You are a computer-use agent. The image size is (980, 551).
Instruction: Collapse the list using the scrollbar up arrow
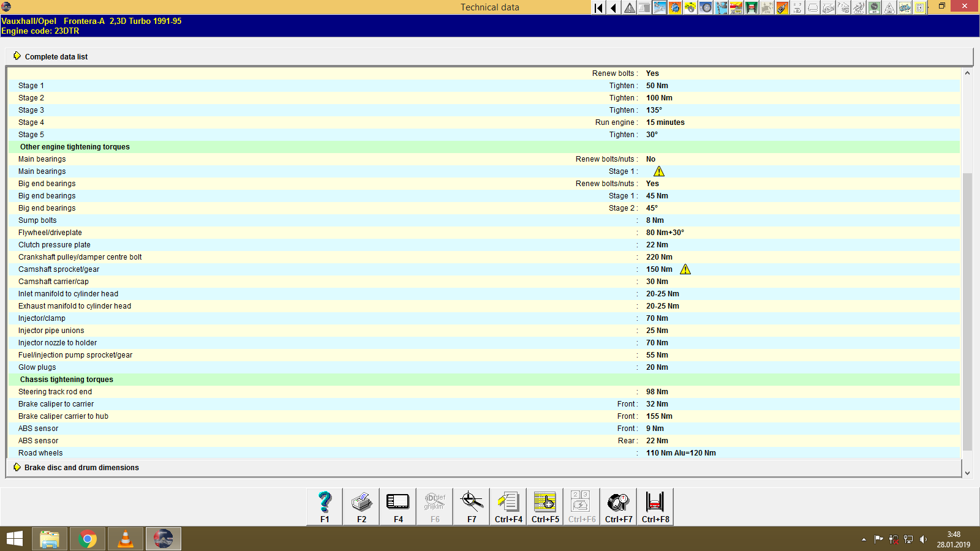(967, 72)
